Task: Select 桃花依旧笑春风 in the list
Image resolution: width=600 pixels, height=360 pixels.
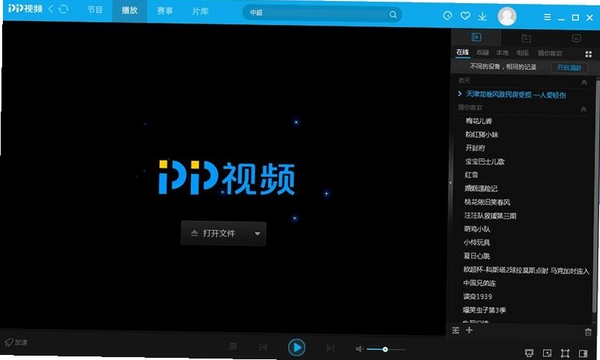Action: click(x=487, y=202)
